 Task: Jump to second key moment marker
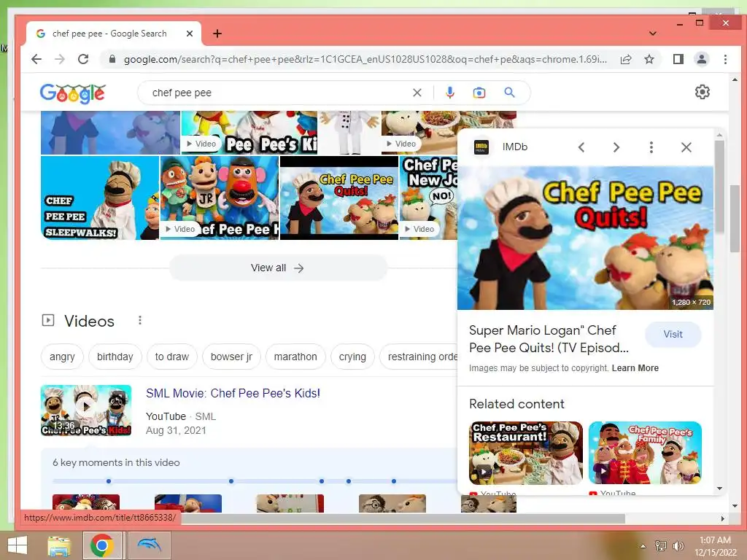pyautogui.click(x=231, y=481)
